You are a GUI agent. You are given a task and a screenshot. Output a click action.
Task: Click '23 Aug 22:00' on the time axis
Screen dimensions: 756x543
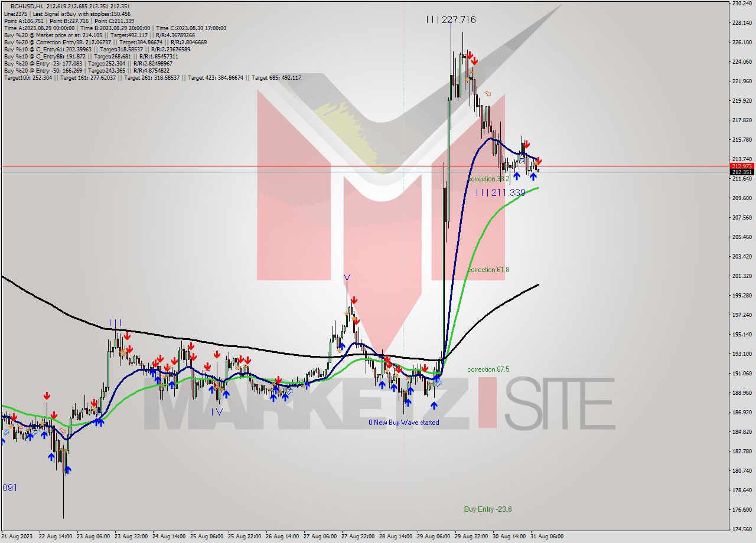point(131,537)
